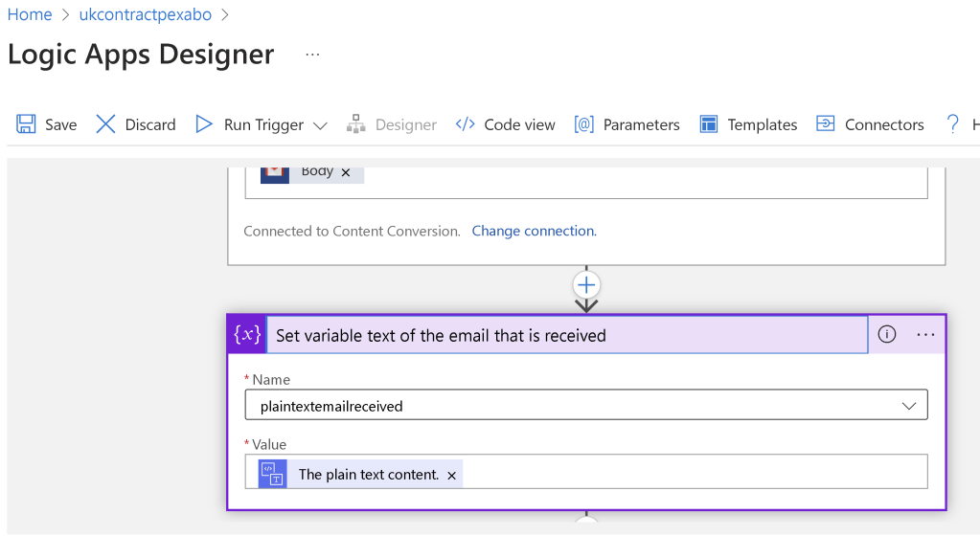
Task: Open the Set variable action ellipsis menu
Action: (925, 335)
